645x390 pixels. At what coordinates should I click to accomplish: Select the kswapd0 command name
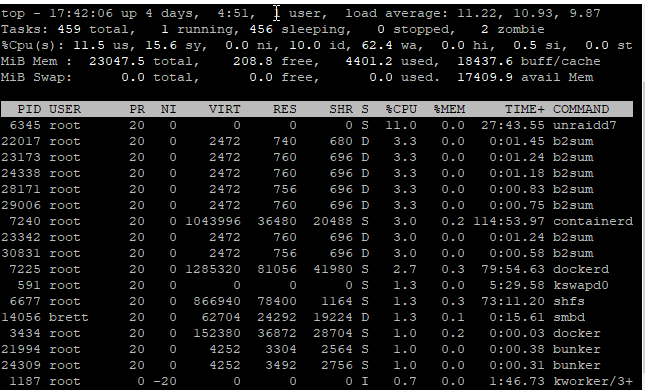click(x=581, y=286)
